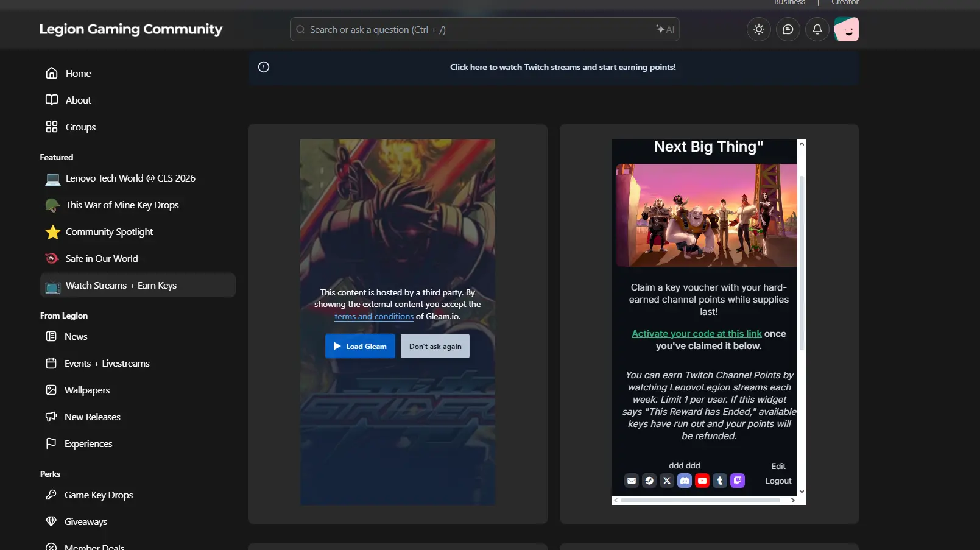
Task: Open messages via chat bubble icon
Action: pyautogui.click(x=788, y=29)
